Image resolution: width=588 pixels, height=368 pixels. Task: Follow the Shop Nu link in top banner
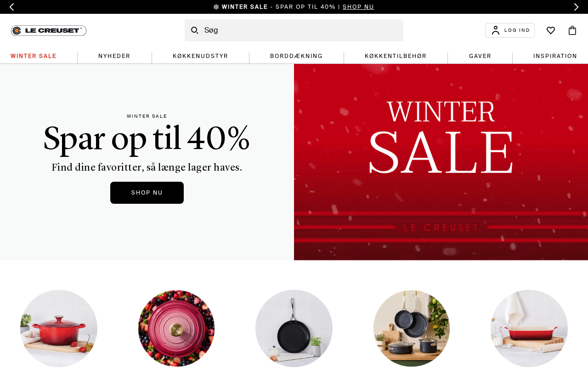(358, 7)
